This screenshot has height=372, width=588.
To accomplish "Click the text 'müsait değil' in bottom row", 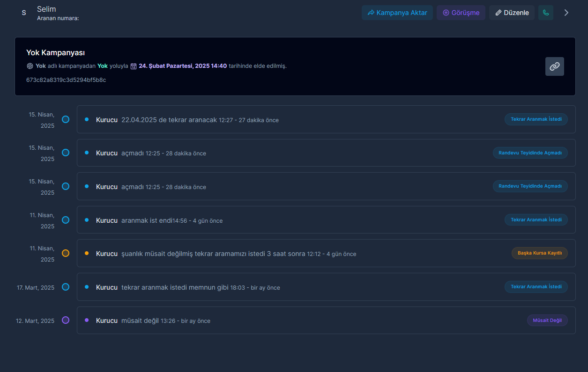I will click(x=140, y=321).
